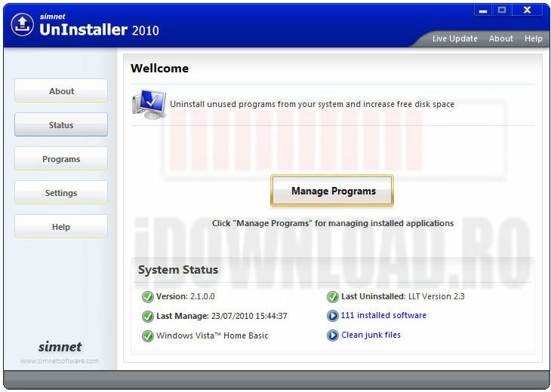Go to Programs in the sidebar
The image size is (551, 392).
tap(61, 159)
